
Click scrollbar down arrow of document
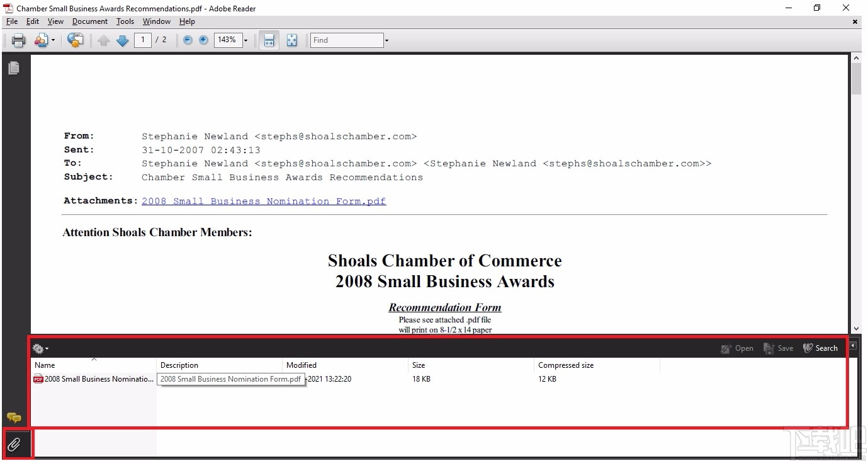pyautogui.click(x=856, y=329)
